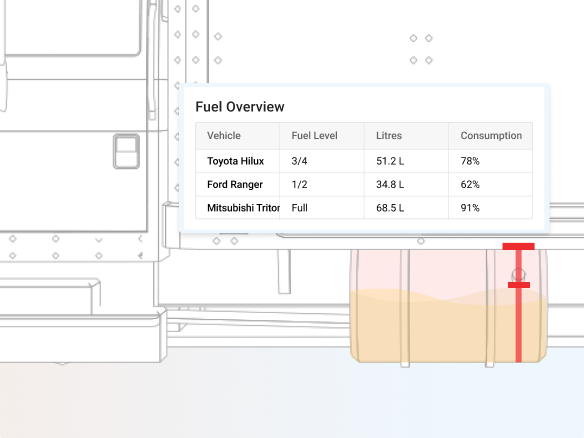The image size is (584, 438).
Task: Click the red fuel gauge top bar
Action: [518, 246]
